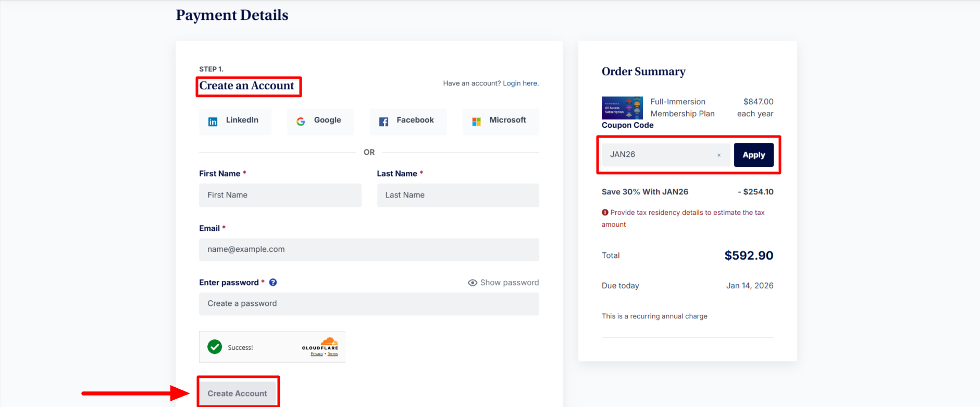This screenshot has height=407, width=980.
Task: Clear the coupon code with the x icon
Action: tap(719, 155)
